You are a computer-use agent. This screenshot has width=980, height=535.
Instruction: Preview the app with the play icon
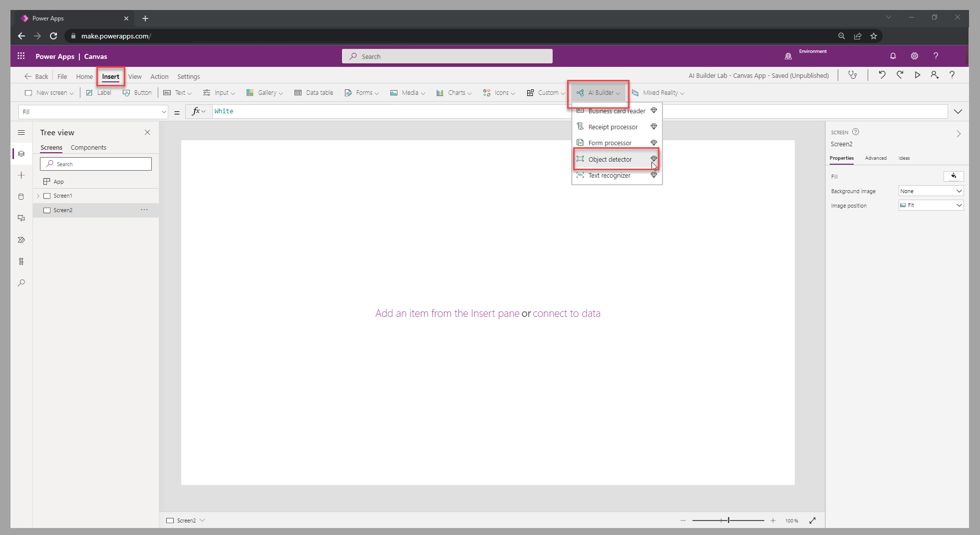[x=917, y=75]
